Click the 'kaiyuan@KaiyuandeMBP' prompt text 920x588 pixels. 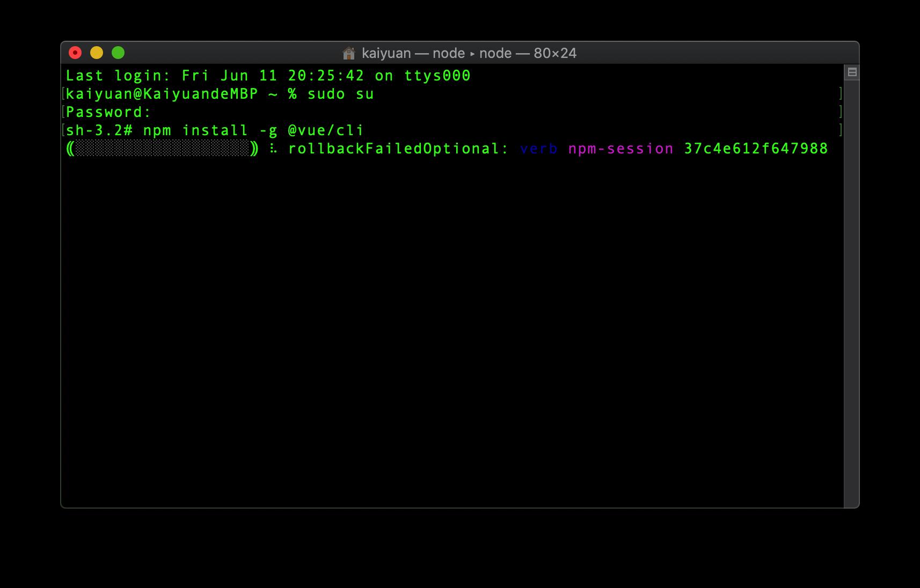point(162,94)
